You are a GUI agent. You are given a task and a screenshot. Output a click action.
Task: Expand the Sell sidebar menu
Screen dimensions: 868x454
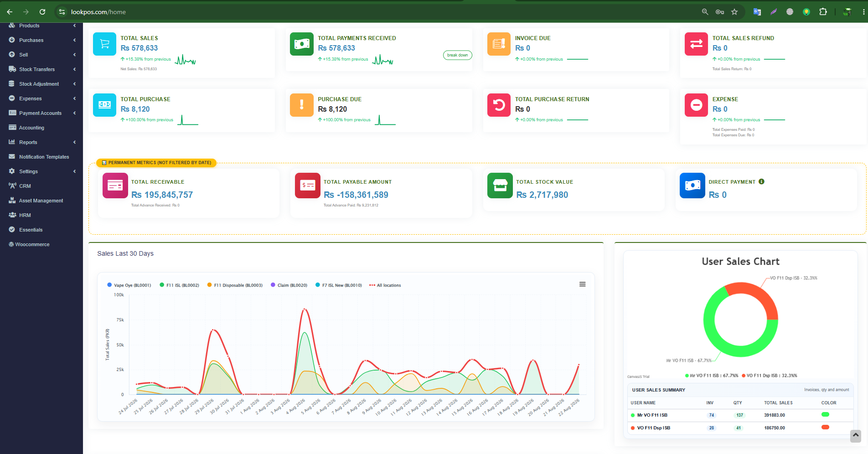41,55
